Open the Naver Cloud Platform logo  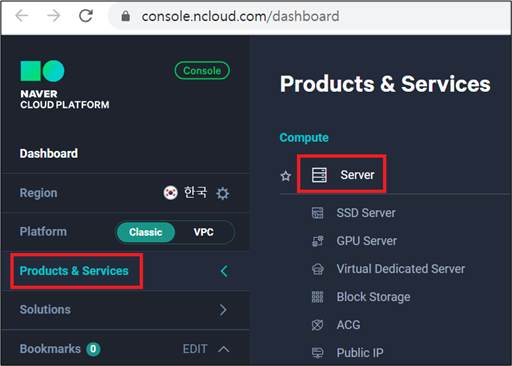coord(65,85)
